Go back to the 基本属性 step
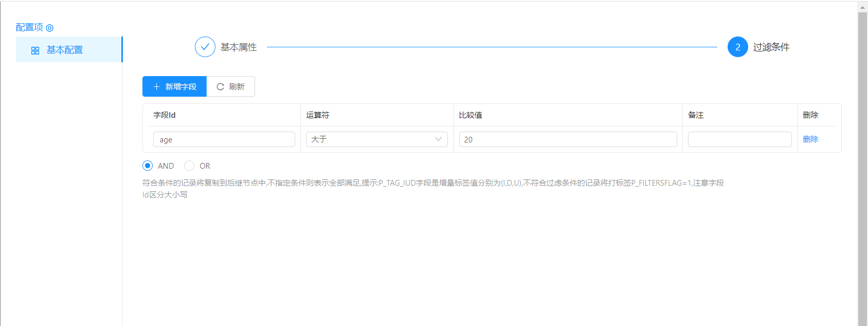Screen dimensions: 868x326 [239, 47]
